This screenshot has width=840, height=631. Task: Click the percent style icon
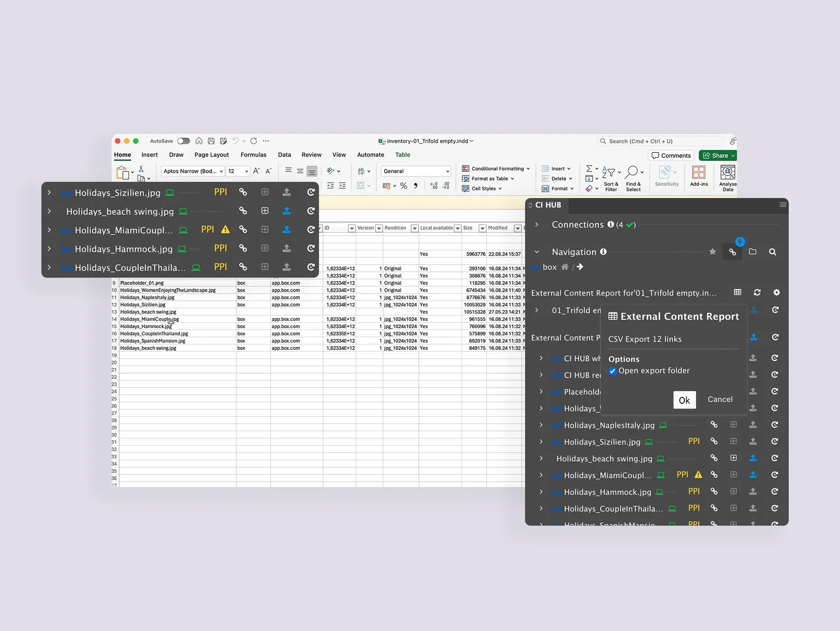coord(404,185)
